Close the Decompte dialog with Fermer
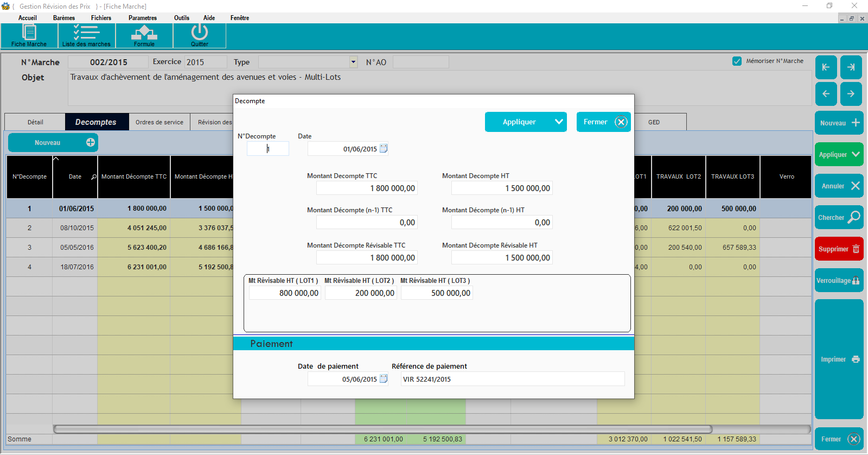The width and height of the screenshot is (868, 455). 603,122
